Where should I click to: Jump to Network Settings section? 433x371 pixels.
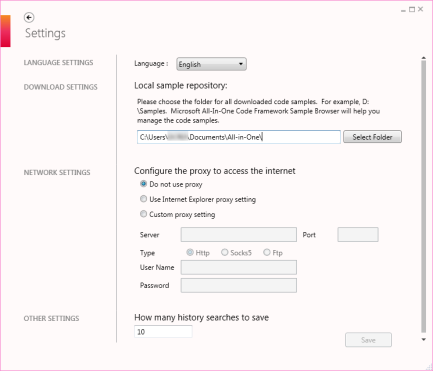(x=57, y=173)
